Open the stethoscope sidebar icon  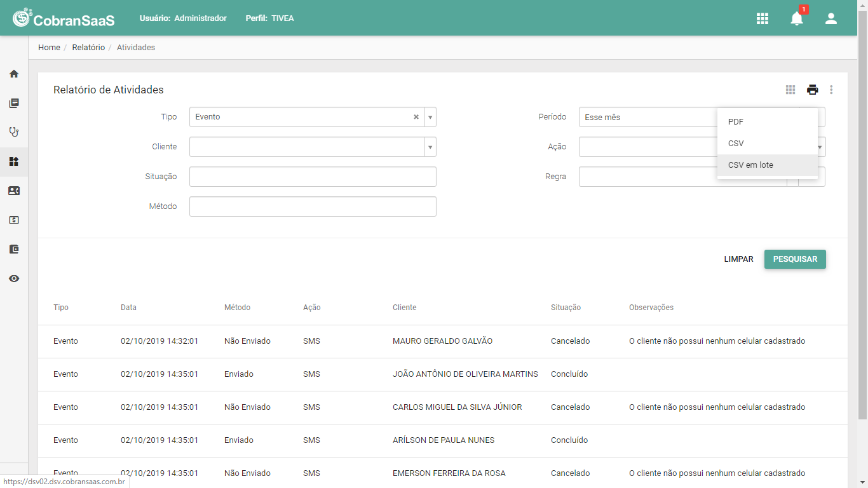[x=14, y=132]
